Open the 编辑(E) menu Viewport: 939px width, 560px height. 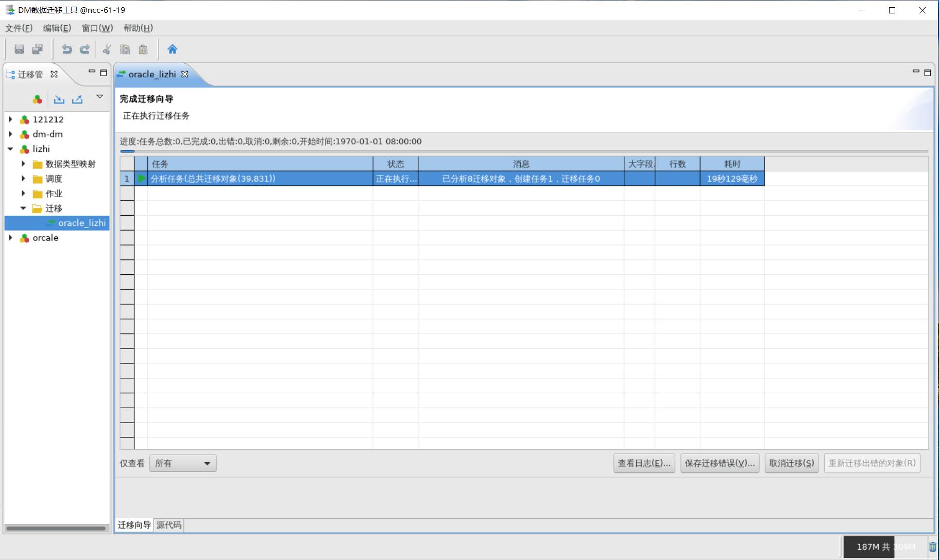click(x=57, y=28)
